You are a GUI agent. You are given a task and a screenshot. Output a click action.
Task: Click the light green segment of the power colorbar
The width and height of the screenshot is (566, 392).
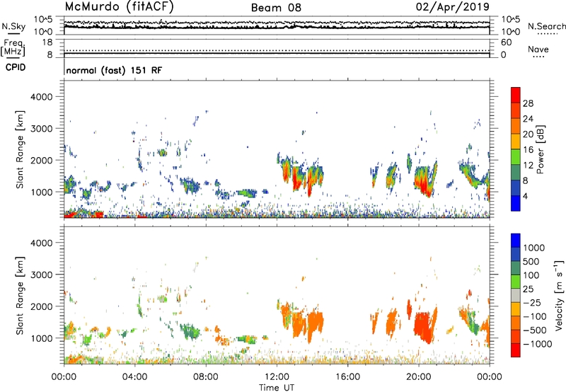pyautogui.click(x=516, y=157)
